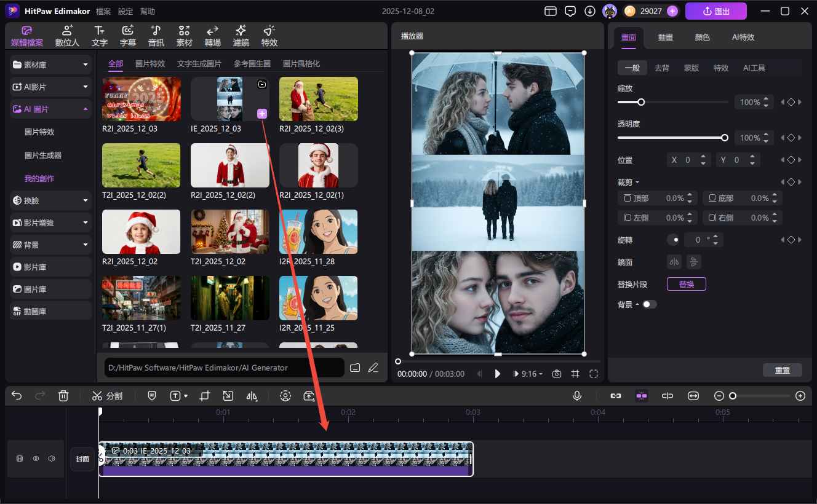The height and width of the screenshot is (504, 817).
Task: Click the camera snapshot icon under player
Action: pyautogui.click(x=556, y=374)
